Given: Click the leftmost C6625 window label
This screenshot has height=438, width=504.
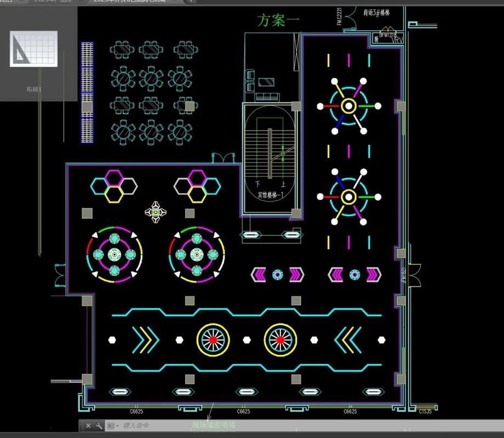Looking at the screenshot, I should [x=136, y=411].
